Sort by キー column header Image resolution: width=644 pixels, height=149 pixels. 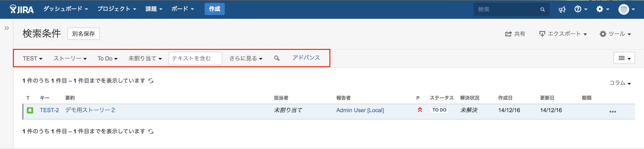click(x=44, y=98)
